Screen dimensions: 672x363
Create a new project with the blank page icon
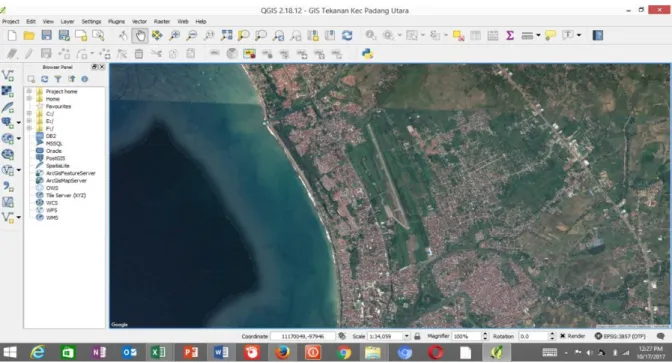click(x=12, y=36)
